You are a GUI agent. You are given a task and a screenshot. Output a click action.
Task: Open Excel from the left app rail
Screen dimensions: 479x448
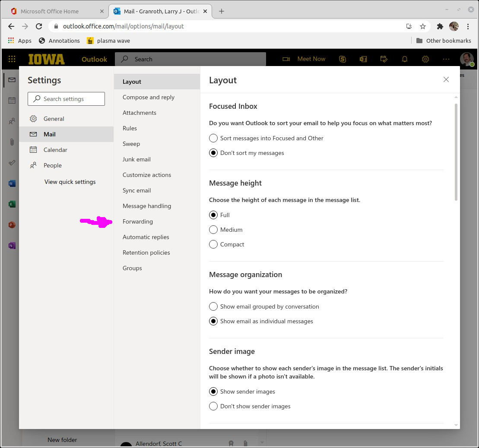point(12,204)
